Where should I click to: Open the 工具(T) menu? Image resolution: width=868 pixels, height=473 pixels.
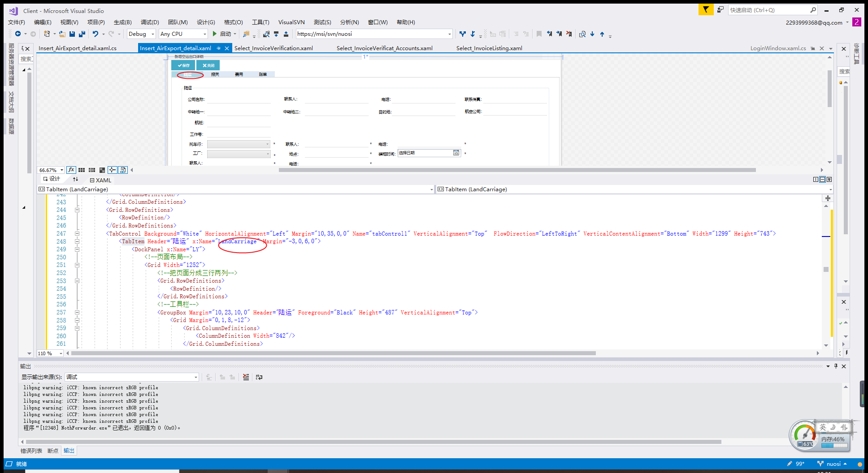(x=260, y=22)
